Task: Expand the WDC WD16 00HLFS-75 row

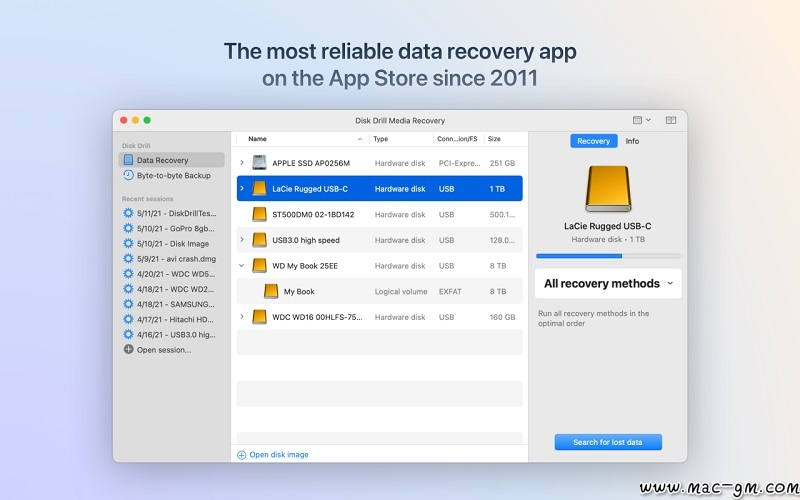Action: point(242,317)
